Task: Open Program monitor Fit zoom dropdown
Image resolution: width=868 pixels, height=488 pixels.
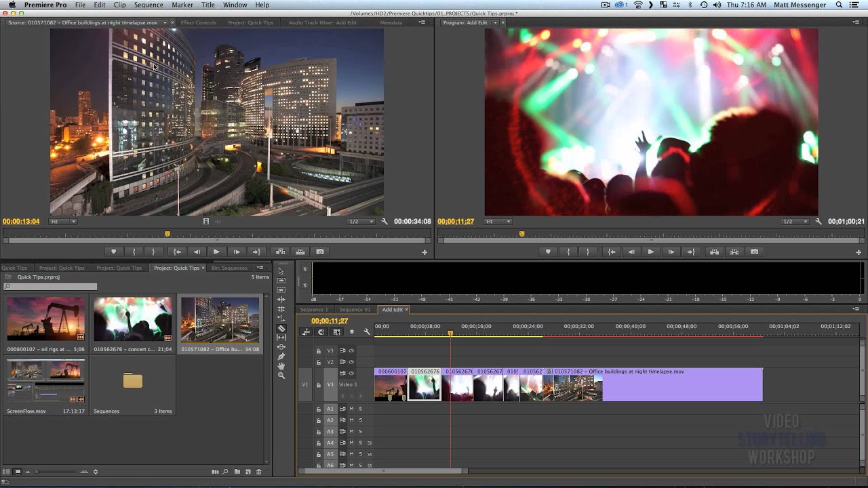Action: 497,222
